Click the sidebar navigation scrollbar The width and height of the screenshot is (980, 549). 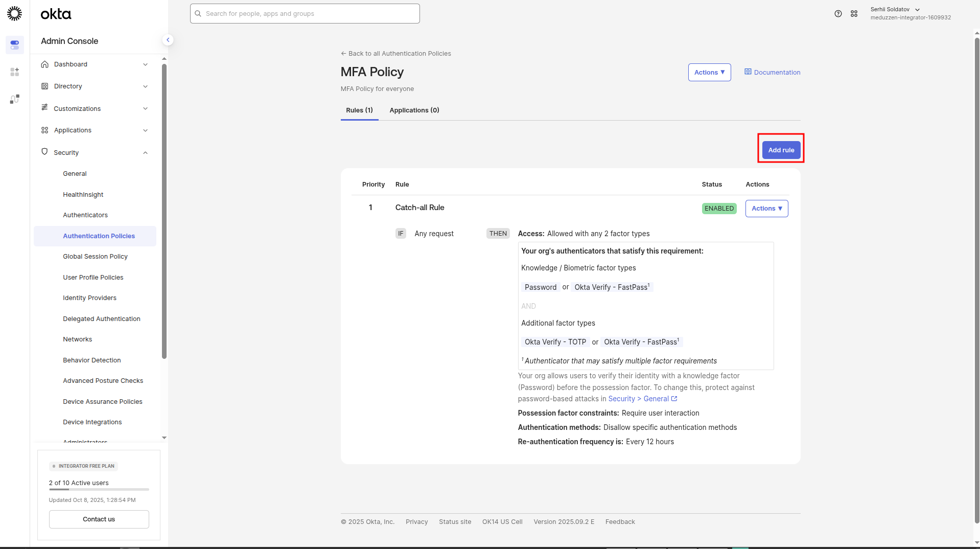(x=164, y=211)
